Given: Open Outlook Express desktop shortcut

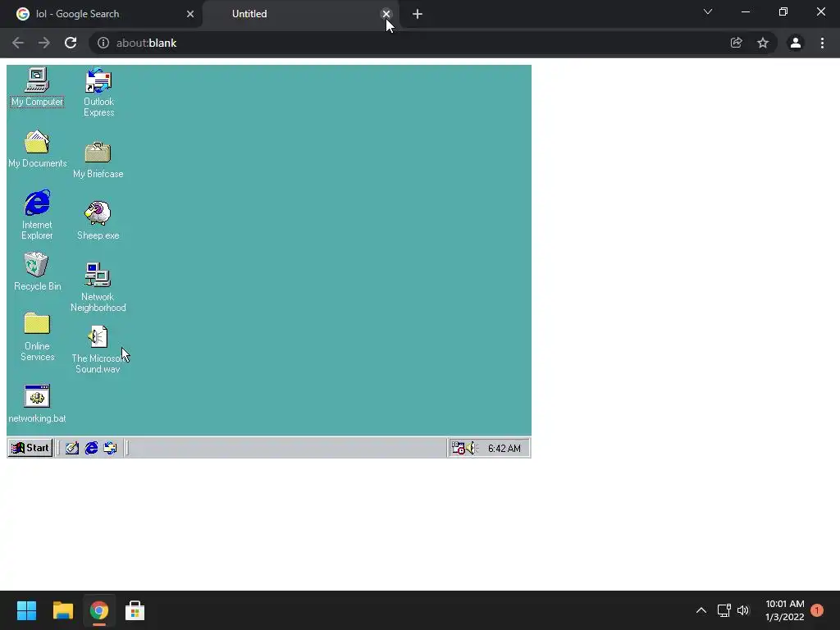Looking at the screenshot, I should pos(98,92).
